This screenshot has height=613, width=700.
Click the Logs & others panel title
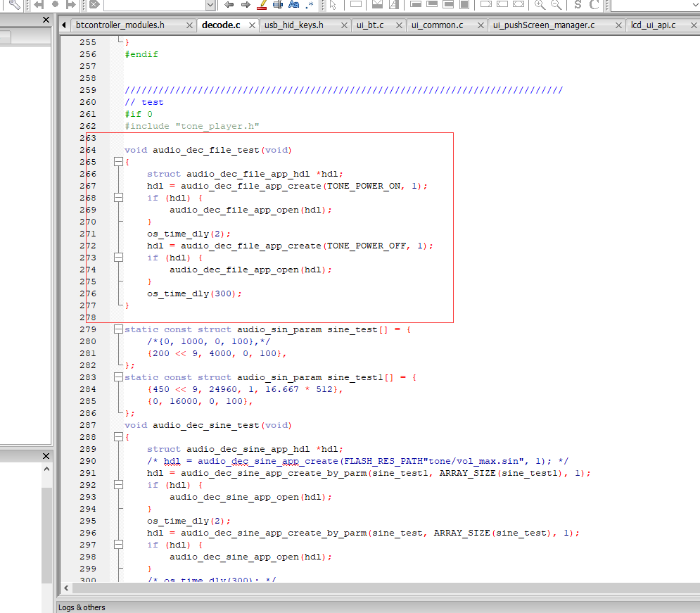(x=82, y=607)
